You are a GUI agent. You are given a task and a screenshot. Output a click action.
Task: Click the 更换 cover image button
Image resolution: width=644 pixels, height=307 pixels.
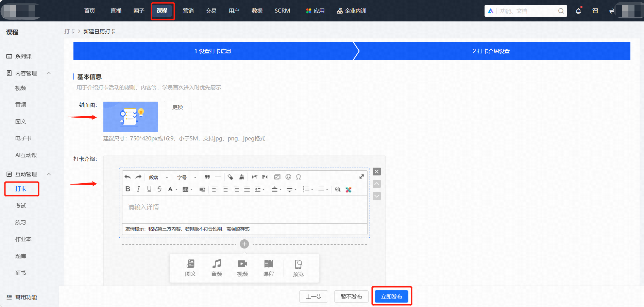tap(177, 107)
